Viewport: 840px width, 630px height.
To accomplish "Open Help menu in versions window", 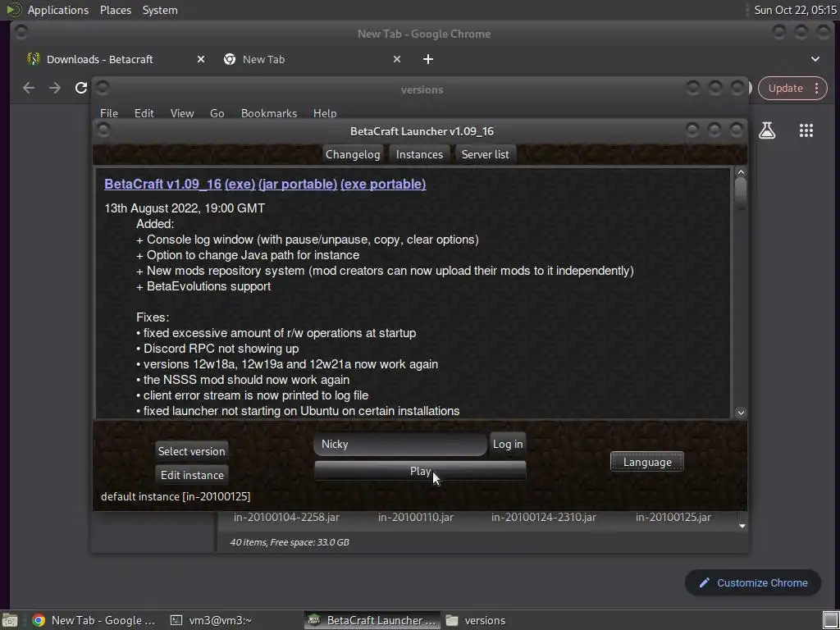I will pos(325,113).
